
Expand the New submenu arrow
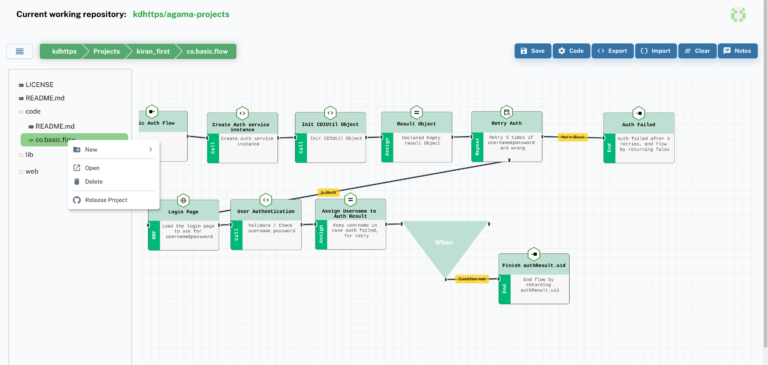(150, 149)
